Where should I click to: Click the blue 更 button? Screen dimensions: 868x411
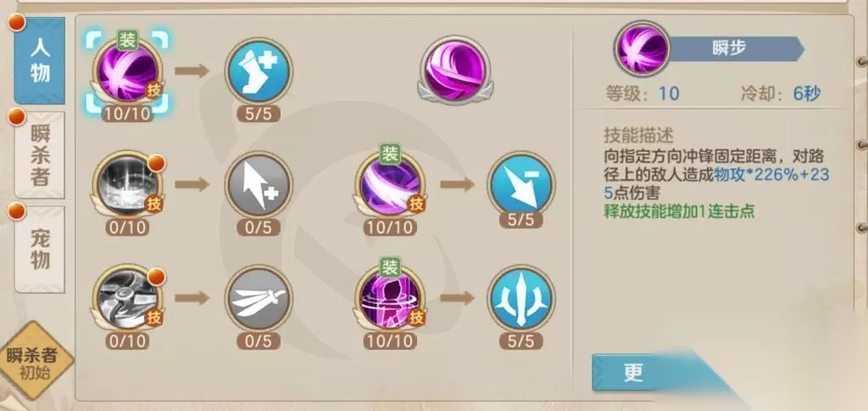point(648,373)
